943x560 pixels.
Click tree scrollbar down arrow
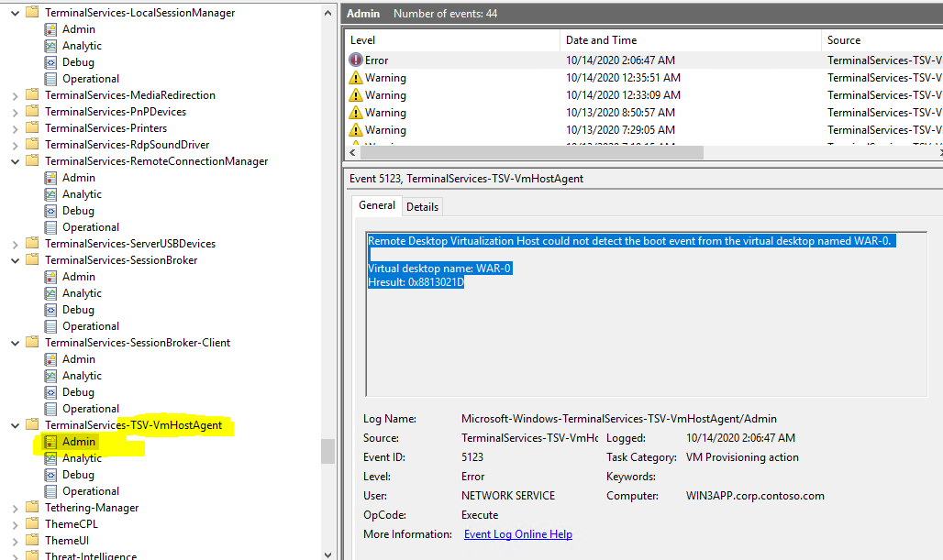click(x=327, y=555)
